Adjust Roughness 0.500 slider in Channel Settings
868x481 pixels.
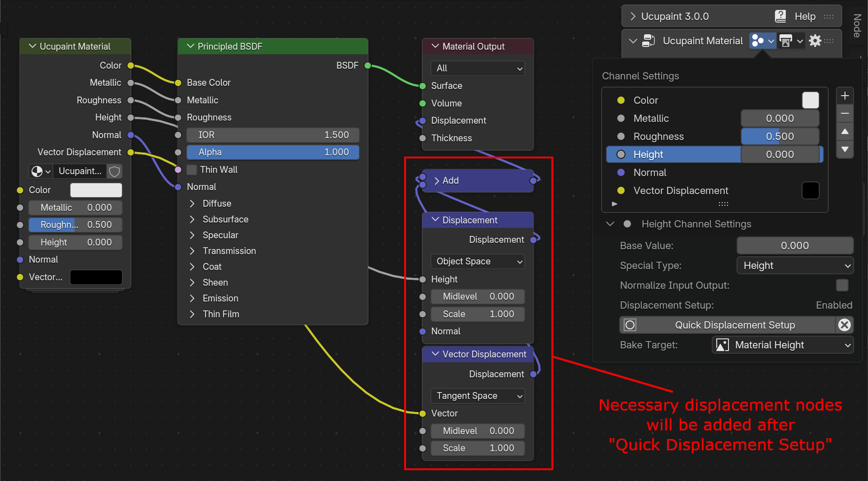pyautogui.click(x=780, y=136)
